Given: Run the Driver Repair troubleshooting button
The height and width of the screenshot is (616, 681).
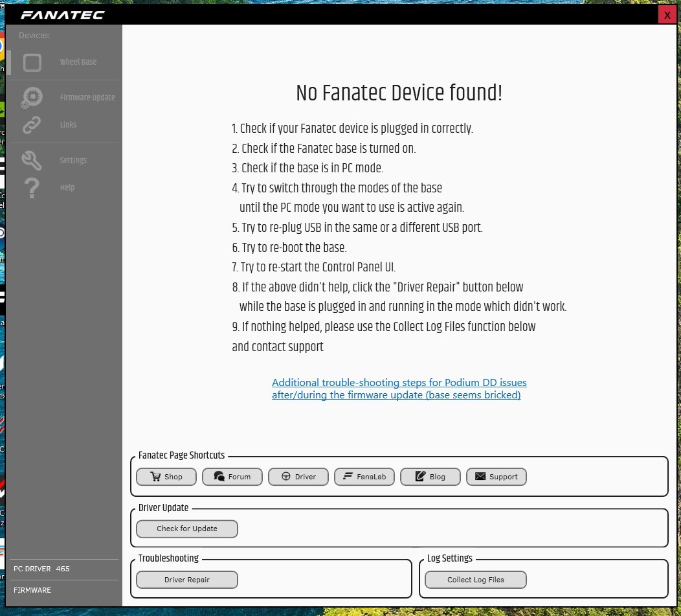Looking at the screenshot, I should [x=187, y=580].
